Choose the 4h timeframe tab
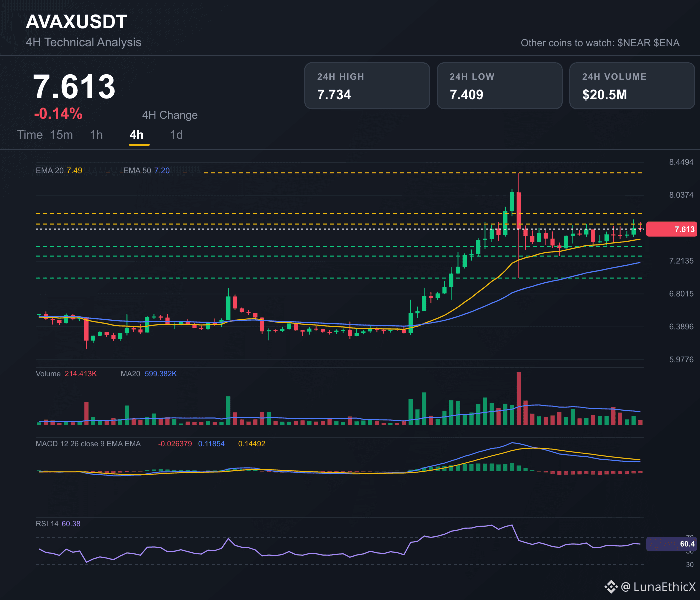Viewport: 700px width, 600px height. [136, 135]
